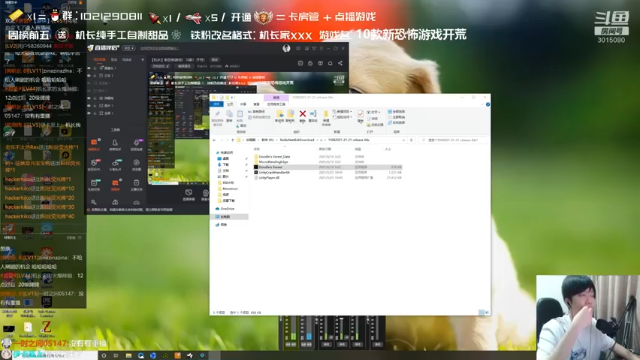Click the Move to icon in Explorer ribbon
This screenshot has width=640, height=360.
(280, 114)
